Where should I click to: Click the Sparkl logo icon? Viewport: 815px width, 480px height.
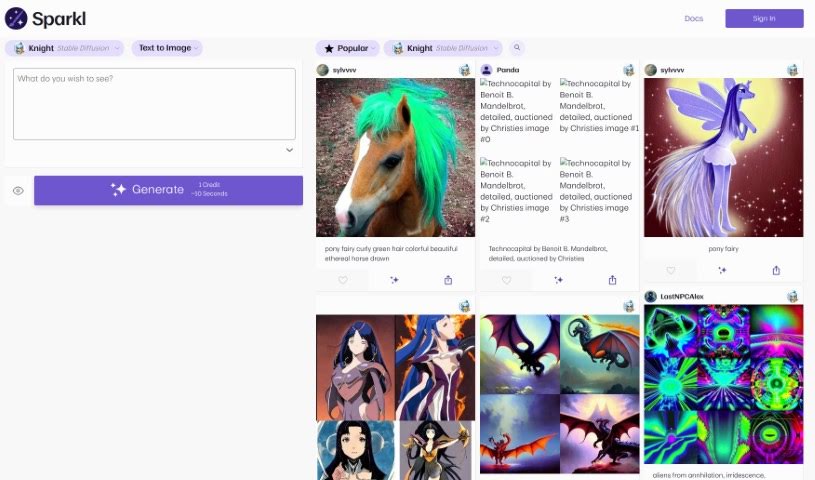tap(16, 19)
